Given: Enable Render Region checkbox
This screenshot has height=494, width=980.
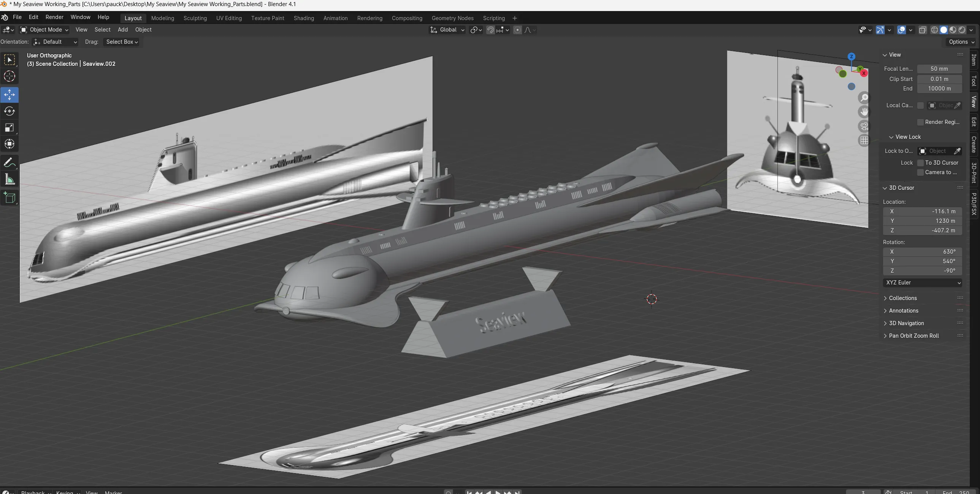Looking at the screenshot, I should click(920, 122).
